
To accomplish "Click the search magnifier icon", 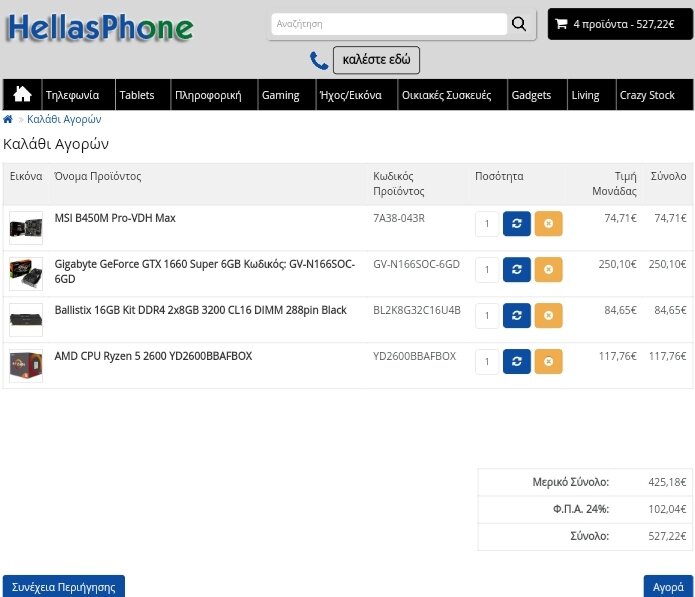I will tap(519, 24).
